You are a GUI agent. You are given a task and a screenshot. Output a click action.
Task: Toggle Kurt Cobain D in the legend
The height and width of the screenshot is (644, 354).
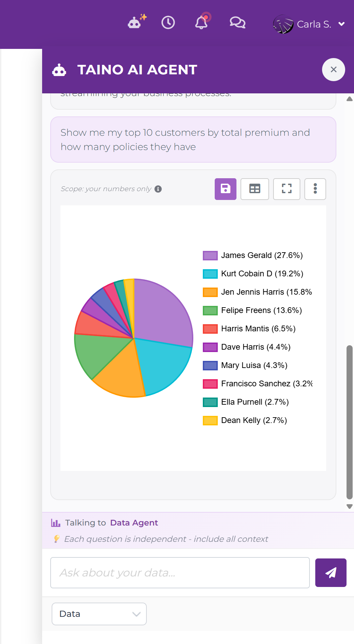[210, 273]
